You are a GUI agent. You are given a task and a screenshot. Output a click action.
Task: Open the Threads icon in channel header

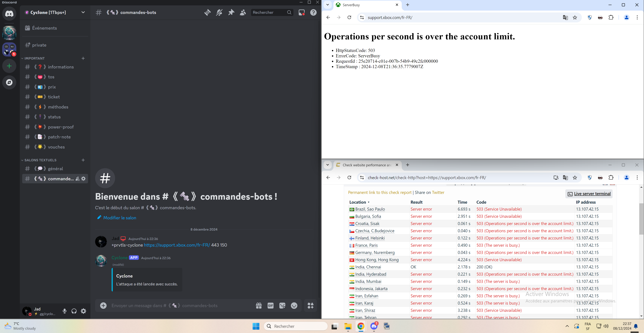(x=207, y=12)
